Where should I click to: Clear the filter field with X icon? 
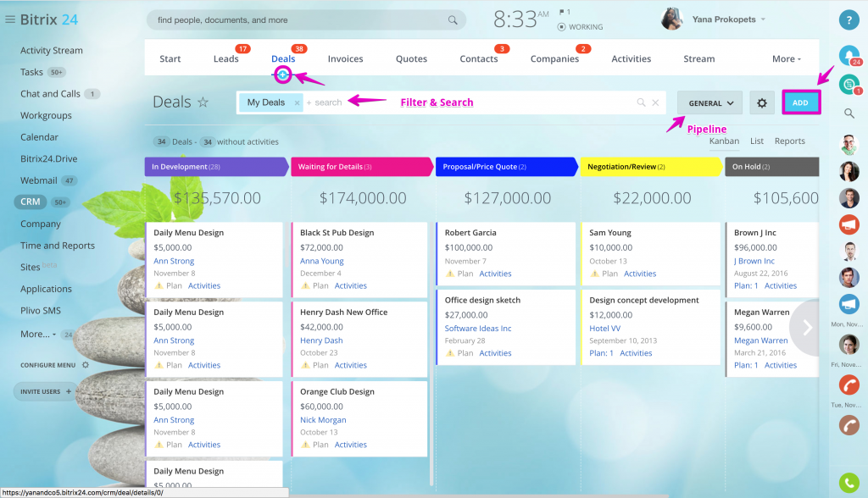(x=655, y=102)
